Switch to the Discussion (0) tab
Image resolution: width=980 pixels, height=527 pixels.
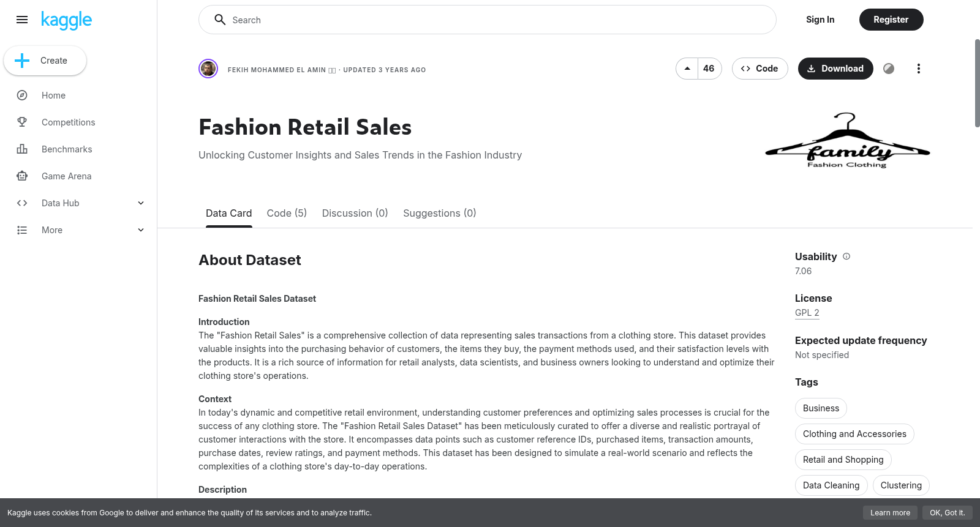click(355, 213)
